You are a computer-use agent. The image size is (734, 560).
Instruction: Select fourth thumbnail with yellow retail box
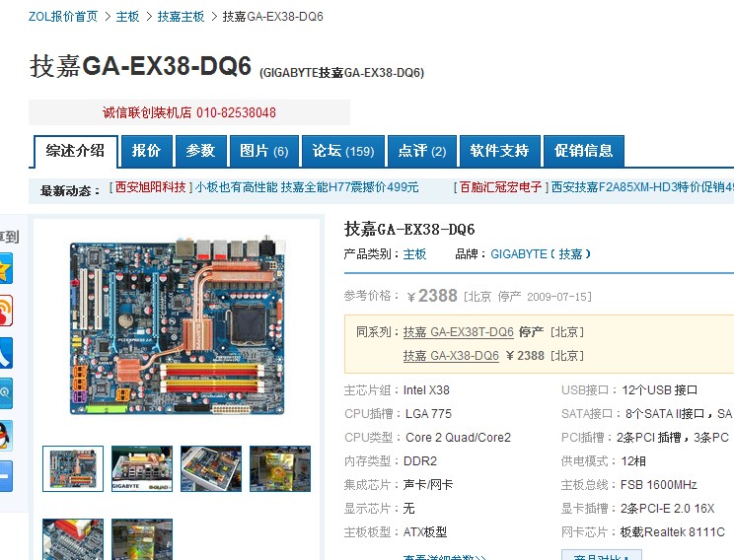(280, 468)
